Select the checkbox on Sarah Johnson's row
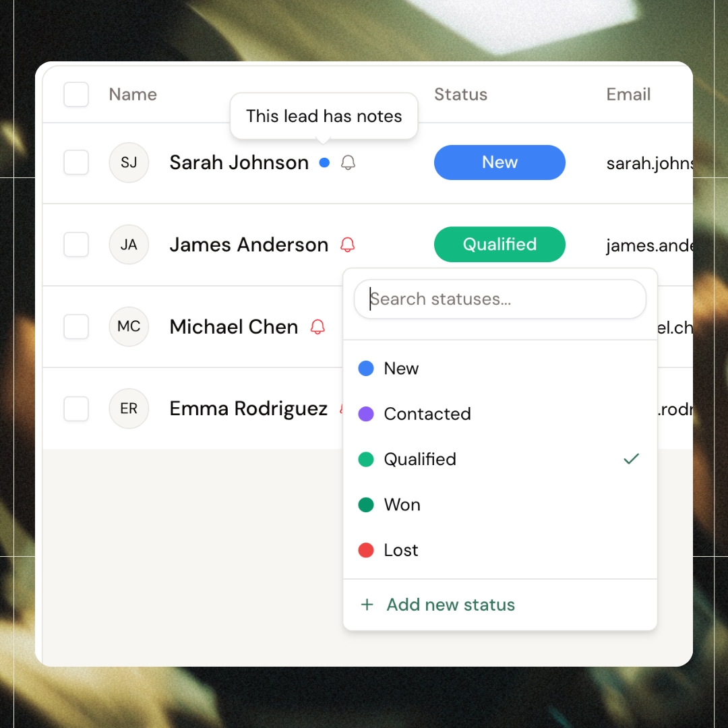 (x=76, y=162)
